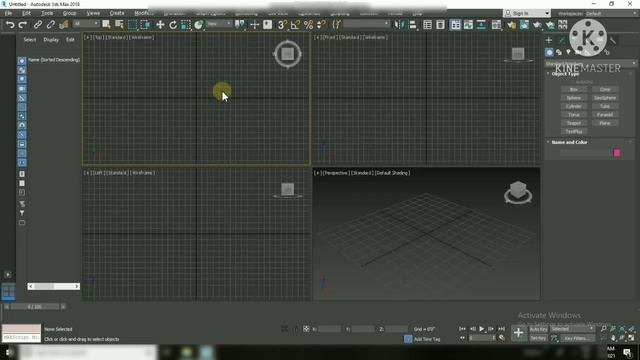Collapse the Object Type rollout
Image resolution: width=640 pixels, height=360 pixels.
pyautogui.click(x=565, y=73)
